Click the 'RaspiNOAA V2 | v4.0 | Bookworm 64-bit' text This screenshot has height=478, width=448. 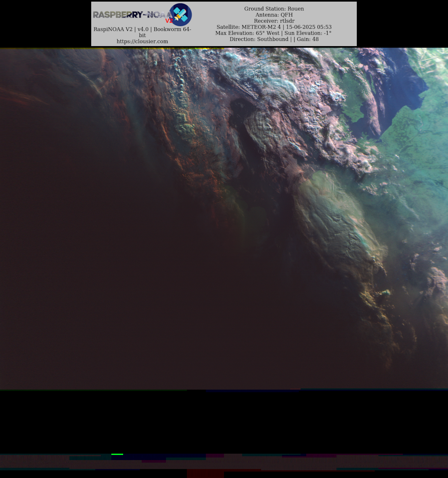142,32
